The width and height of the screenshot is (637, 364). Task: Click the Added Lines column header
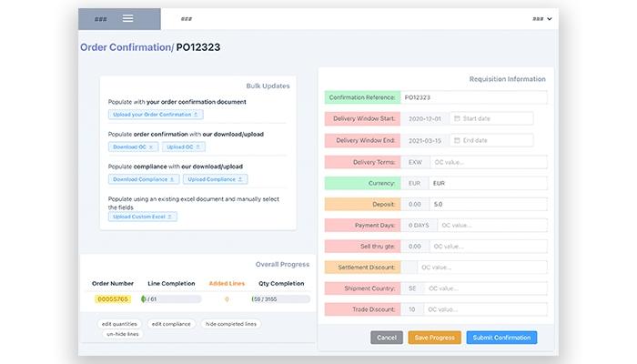click(227, 284)
